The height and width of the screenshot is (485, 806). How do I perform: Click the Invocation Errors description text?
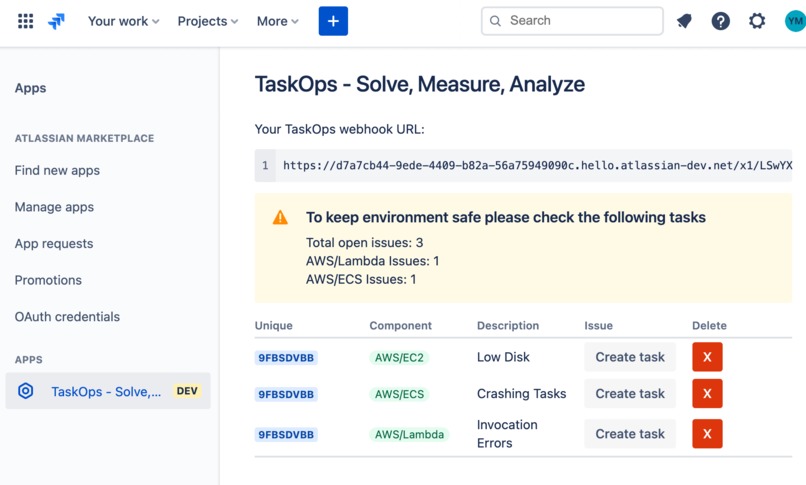coord(507,434)
